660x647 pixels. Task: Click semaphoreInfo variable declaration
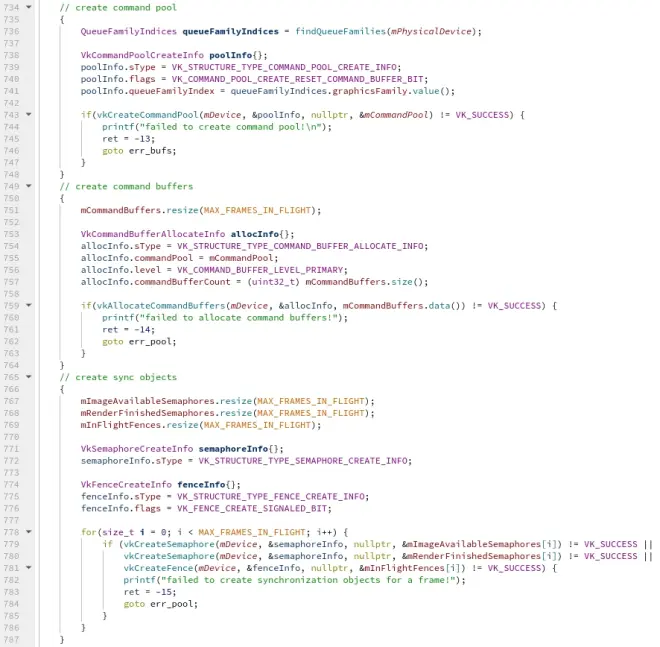(233, 449)
